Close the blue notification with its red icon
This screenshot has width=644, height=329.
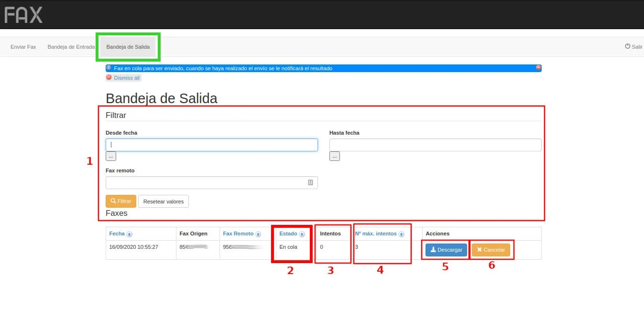[538, 68]
